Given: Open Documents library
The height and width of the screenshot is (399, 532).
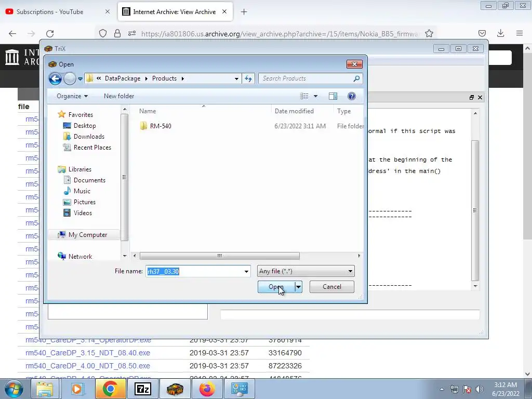Looking at the screenshot, I should click(89, 180).
